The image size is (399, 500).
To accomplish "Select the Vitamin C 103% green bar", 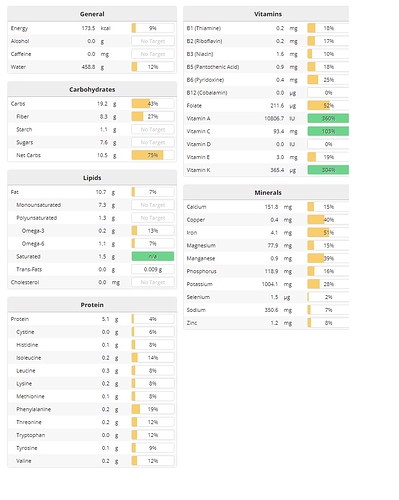I will pos(328,131).
